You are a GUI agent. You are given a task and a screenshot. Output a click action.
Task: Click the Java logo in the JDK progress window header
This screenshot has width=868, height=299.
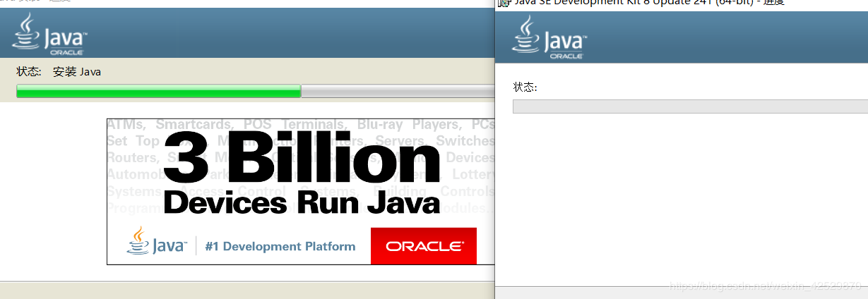click(549, 37)
